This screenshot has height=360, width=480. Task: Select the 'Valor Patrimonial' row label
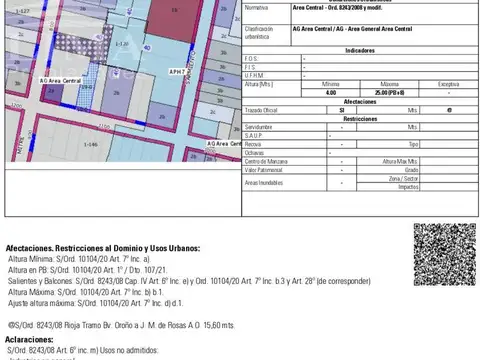(x=263, y=170)
